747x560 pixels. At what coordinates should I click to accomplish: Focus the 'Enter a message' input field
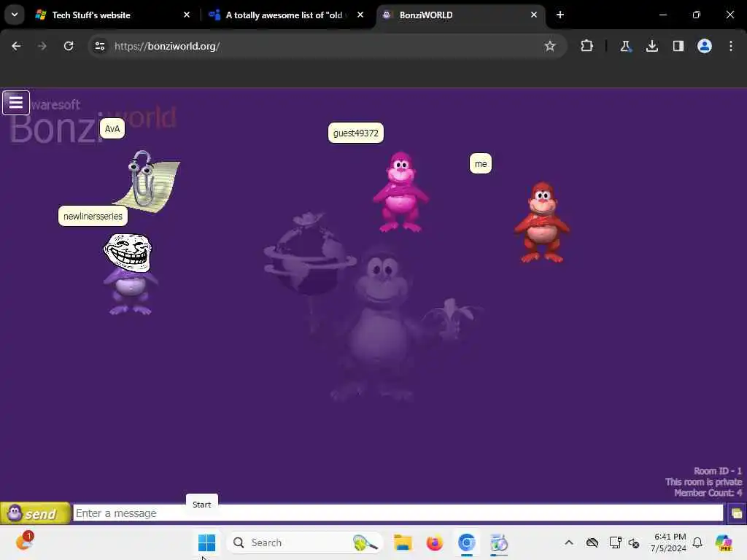(x=398, y=513)
